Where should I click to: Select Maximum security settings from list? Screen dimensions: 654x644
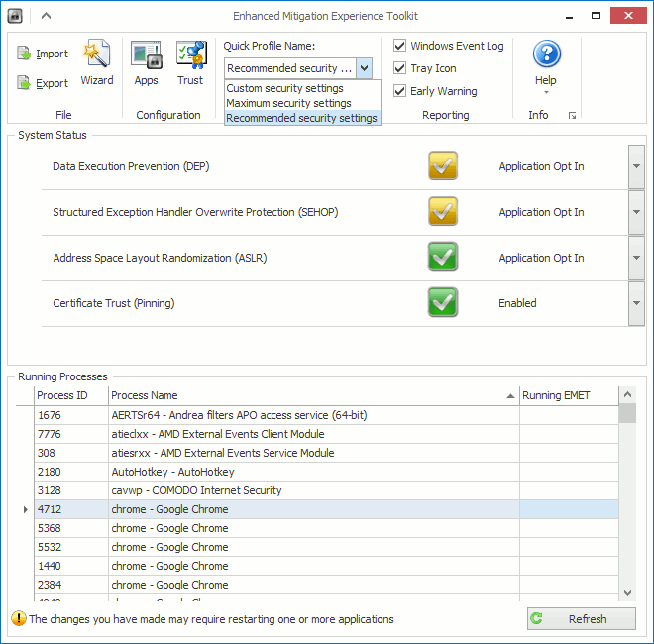288,103
